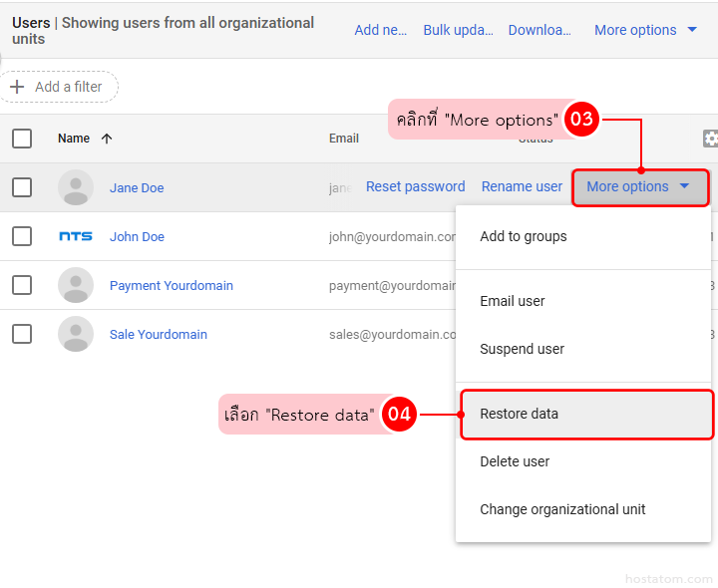The width and height of the screenshot is (718, 588).
Task: Tick the Payment Yourdomain checkbox
Action: [x=22, y=285]
